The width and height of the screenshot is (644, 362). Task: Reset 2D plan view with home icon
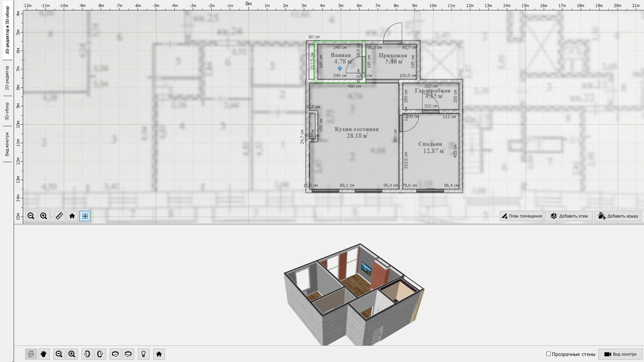pos(72,216)
